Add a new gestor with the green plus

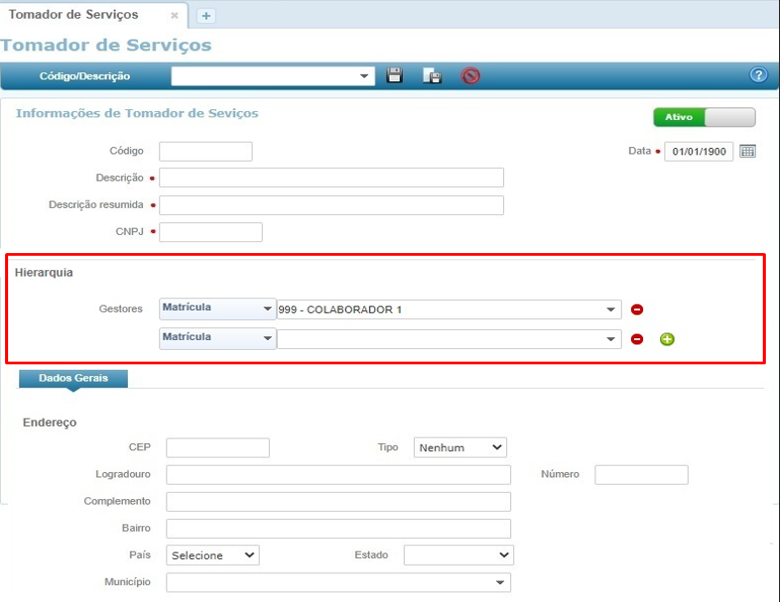(667, 339)
